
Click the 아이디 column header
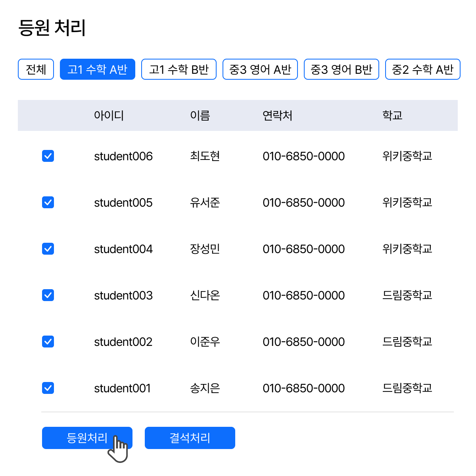tap(109, 115)
